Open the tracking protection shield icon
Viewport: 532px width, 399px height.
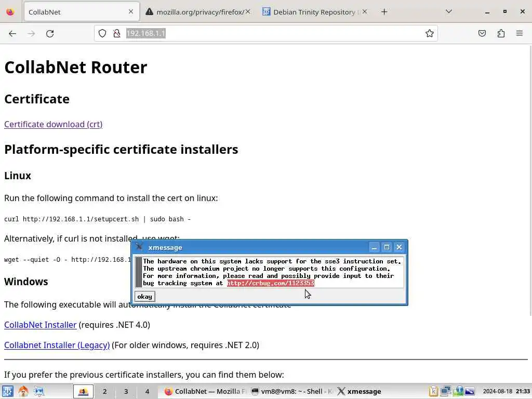102,33
